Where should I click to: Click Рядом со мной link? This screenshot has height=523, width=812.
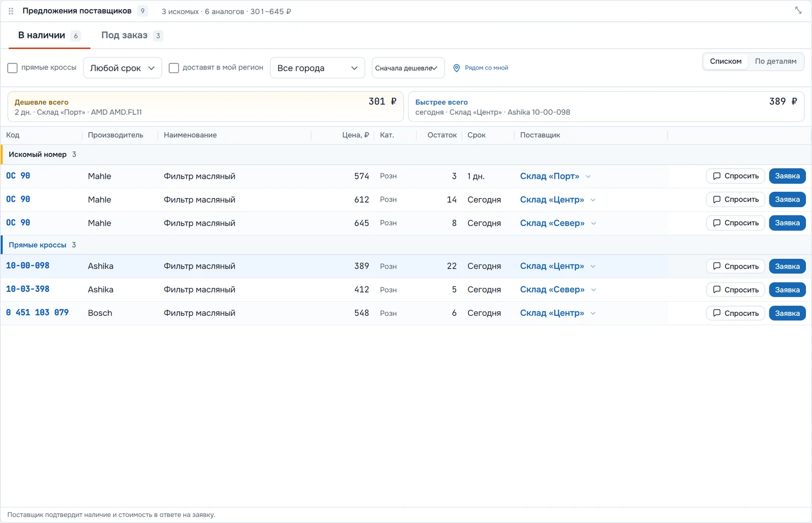click(486, 68)
